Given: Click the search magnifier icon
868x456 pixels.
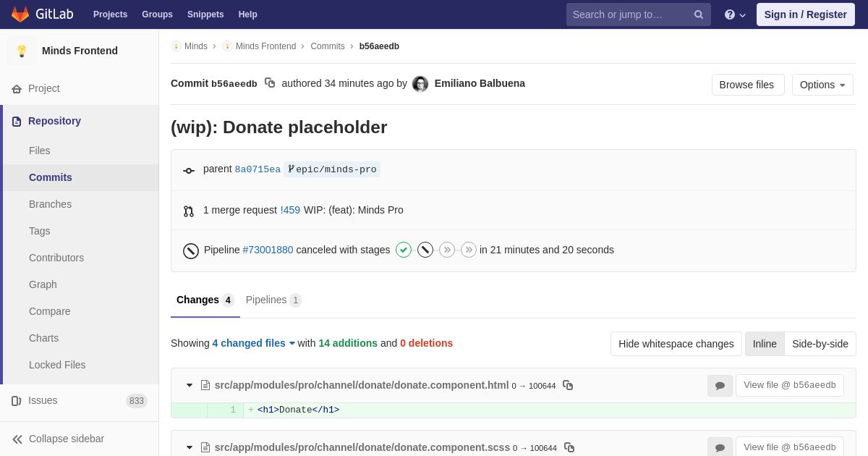Looking at the screenshot, I should 699,14.
